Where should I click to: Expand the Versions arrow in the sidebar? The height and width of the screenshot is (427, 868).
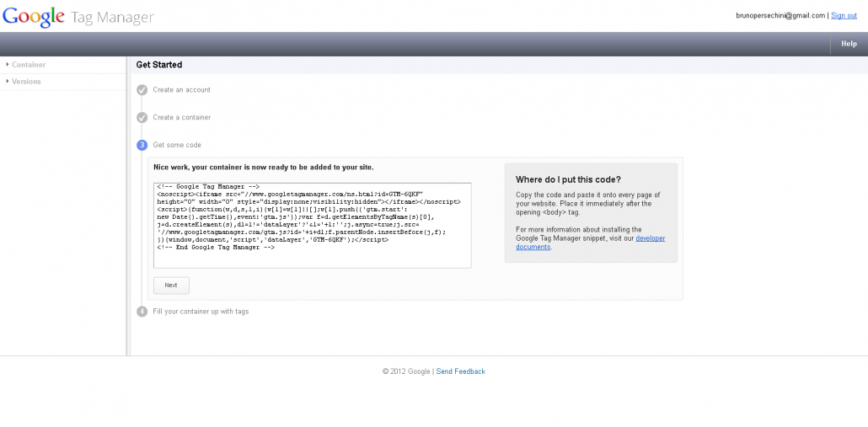[8, 82]
